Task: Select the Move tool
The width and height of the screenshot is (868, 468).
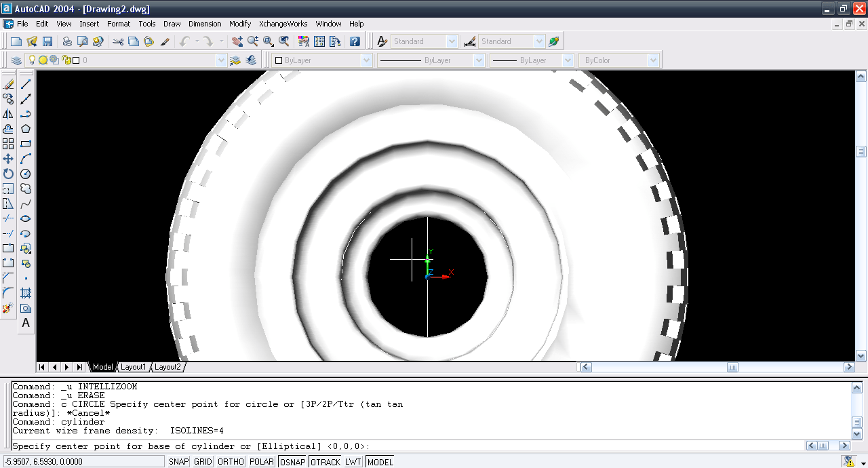Action: tap(8, 159)
